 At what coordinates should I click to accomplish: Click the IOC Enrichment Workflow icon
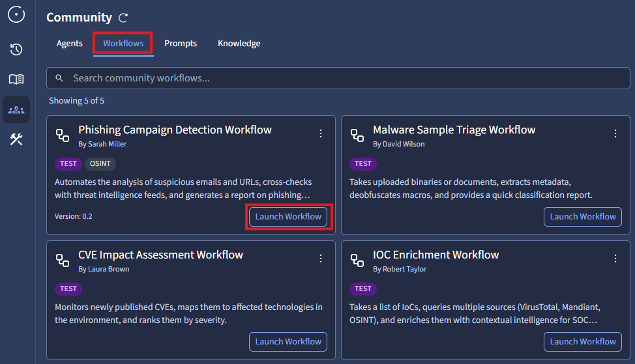[x=357, y=260]
